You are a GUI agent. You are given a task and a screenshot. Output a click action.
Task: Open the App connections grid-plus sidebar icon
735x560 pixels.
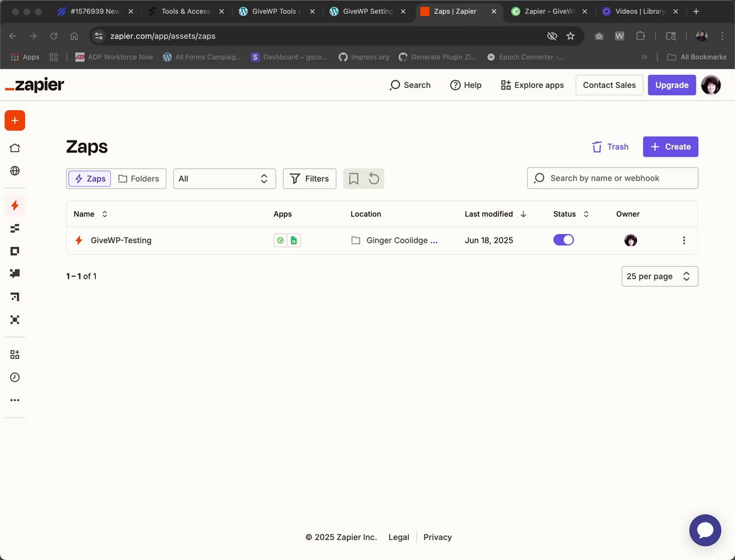coord(15,355)
